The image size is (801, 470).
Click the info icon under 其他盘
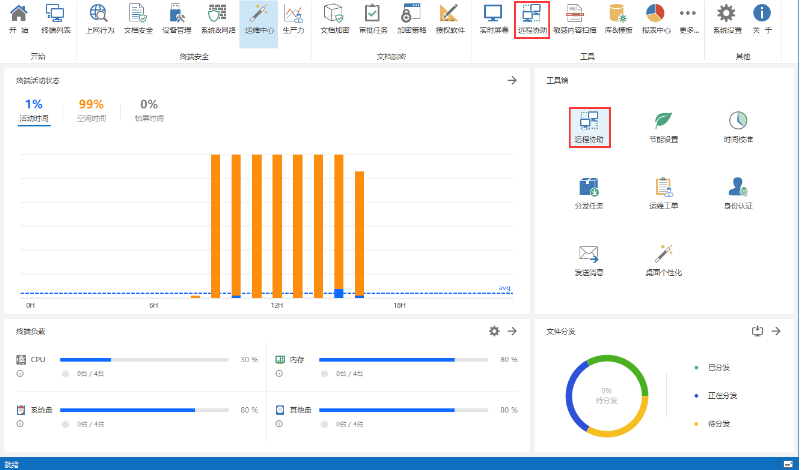pyautogui.click(x=279, y=424)
